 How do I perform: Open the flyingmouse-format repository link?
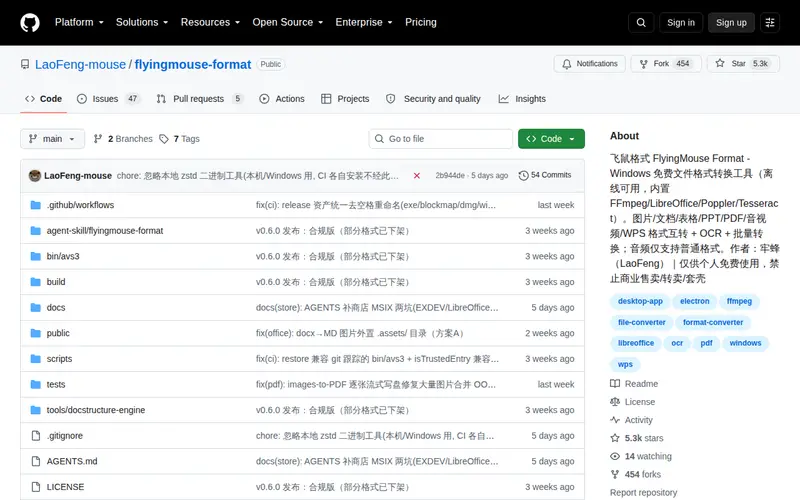coord(193,65)
